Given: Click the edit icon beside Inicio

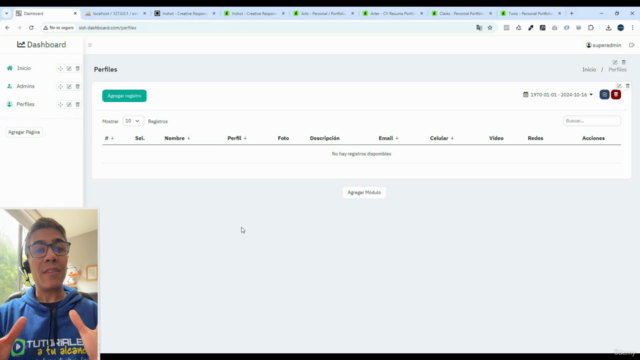Looking at the screenshot, I should pos(69,69).
